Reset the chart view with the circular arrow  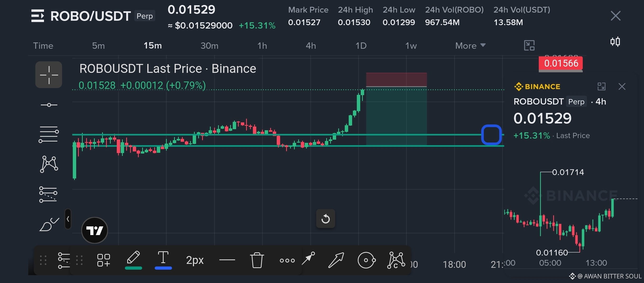(x=325, y=219)
